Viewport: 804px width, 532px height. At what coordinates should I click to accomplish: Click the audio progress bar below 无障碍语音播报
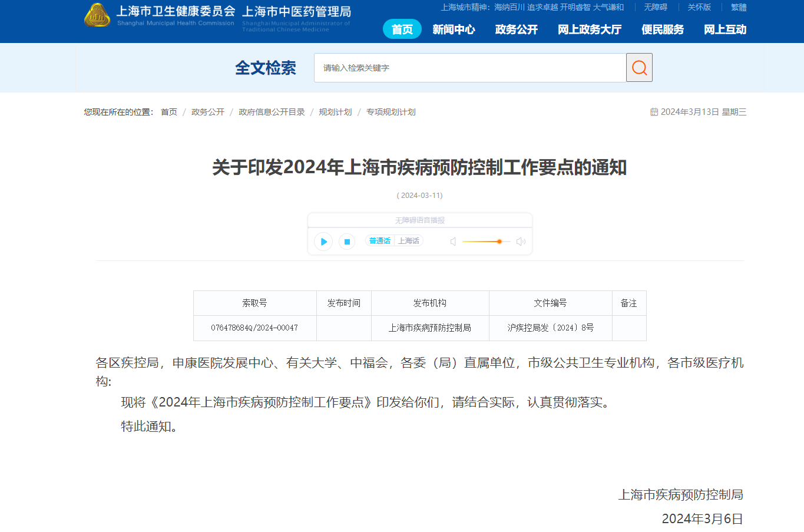pos(420,227)
